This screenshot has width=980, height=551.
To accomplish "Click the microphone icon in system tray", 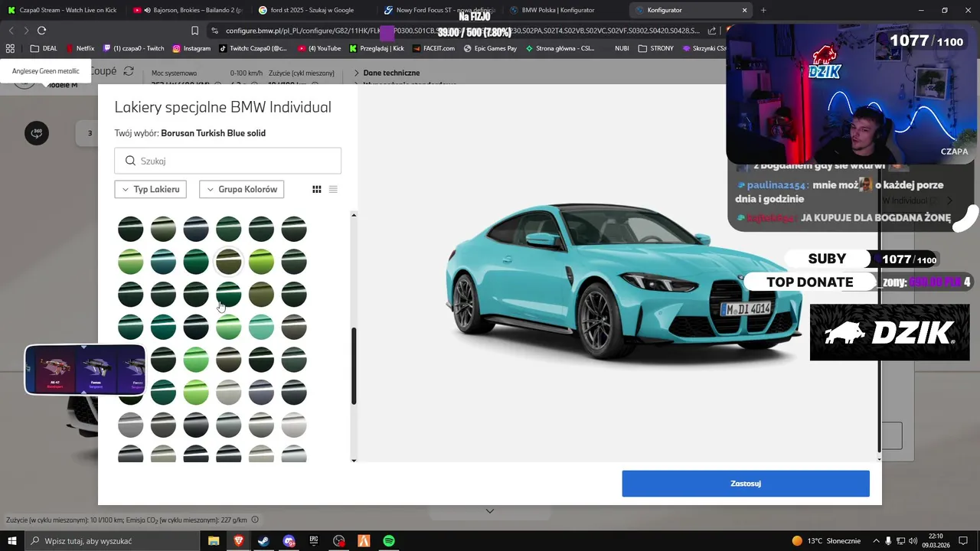I will [x=888, y=541].
